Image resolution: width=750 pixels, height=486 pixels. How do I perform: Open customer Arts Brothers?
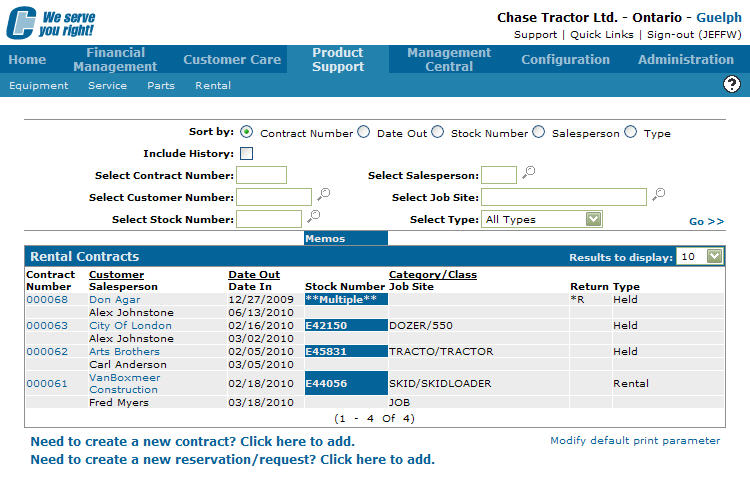tap(124, 351)
